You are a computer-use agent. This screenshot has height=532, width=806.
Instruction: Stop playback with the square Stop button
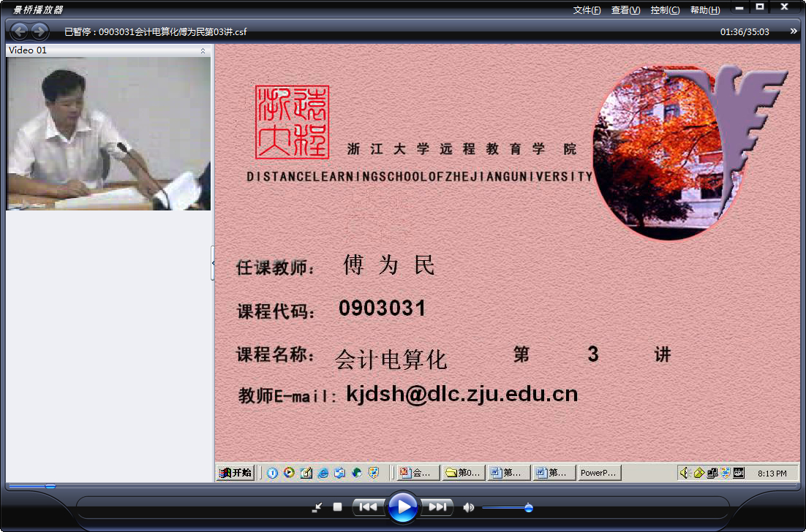[x=337, y=507]
